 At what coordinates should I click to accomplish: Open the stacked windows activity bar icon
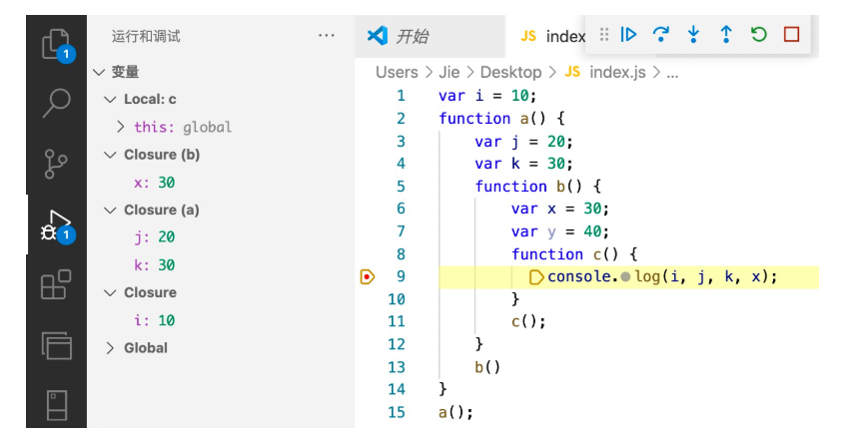[56, 346]
